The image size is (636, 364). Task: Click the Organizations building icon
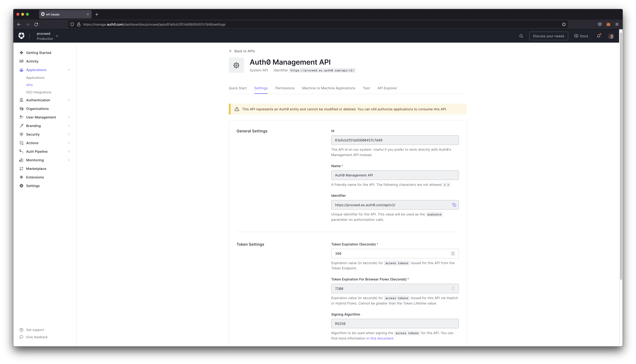pos(22,109)
